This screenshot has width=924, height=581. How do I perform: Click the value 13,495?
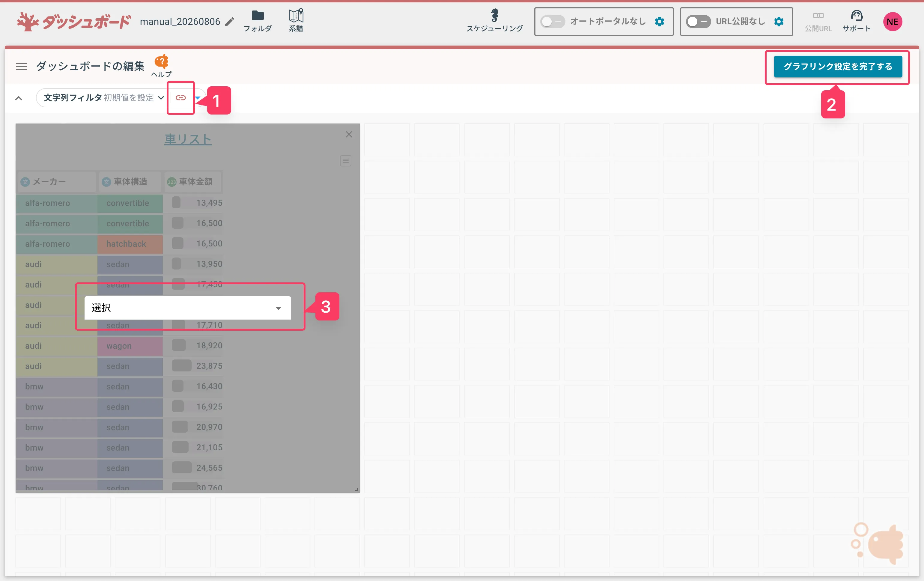tap(209, 203)
